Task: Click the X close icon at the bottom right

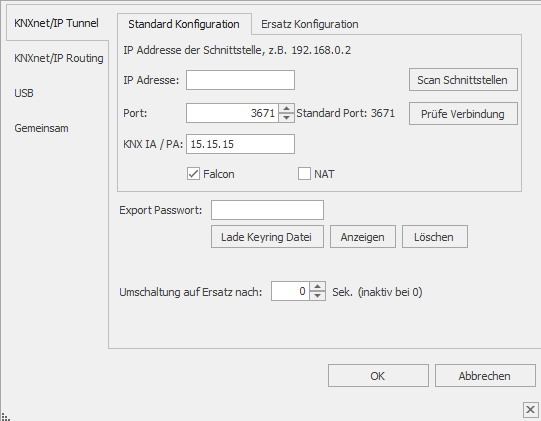Action: click(531, 410)
